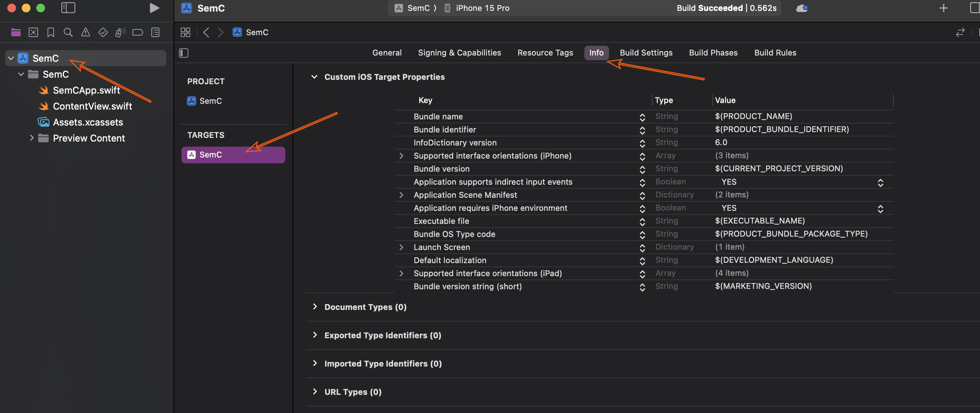980x413 pixels.
Task: Open key stepper for Default localization
Action: [642, 261]
